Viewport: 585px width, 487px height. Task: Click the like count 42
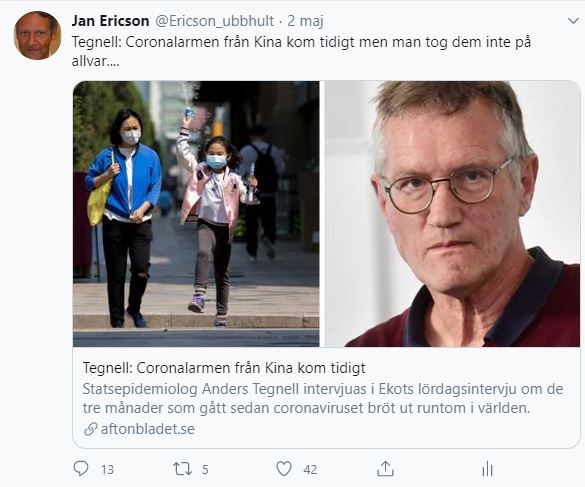coord(310,469)
